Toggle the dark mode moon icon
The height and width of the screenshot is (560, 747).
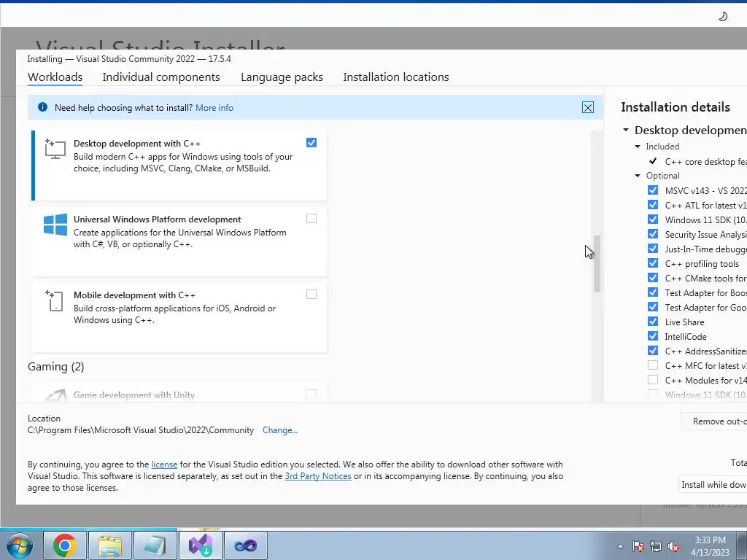[723, 17]
